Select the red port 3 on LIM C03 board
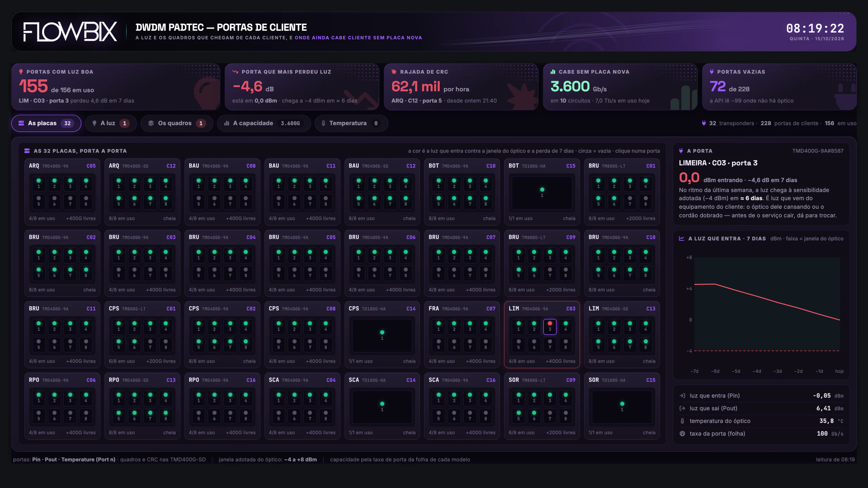 tap(550, 327)
